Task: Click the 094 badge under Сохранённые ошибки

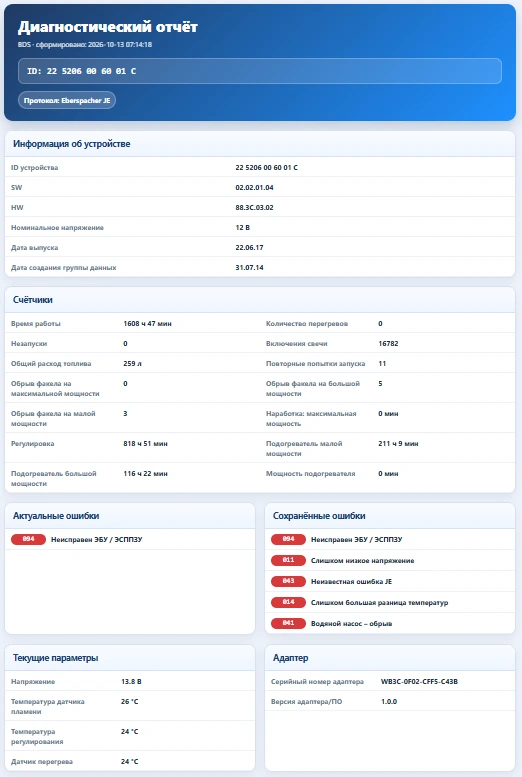Action: (x=288, y=539)
